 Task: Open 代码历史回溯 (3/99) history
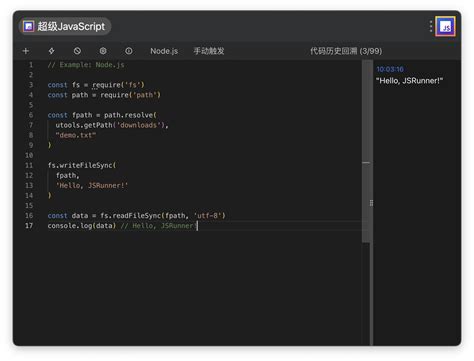coord(346,51)
